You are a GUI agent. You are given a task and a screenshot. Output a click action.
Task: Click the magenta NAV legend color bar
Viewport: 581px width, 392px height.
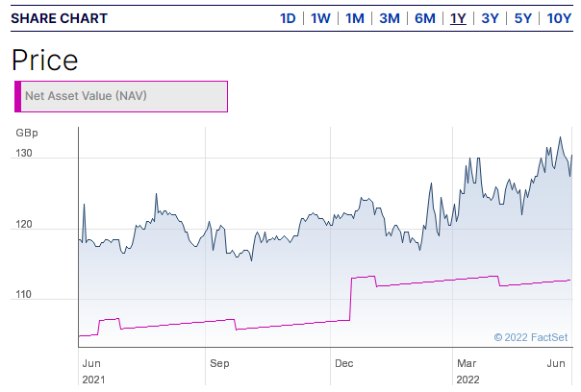click(x=18, y=96)
